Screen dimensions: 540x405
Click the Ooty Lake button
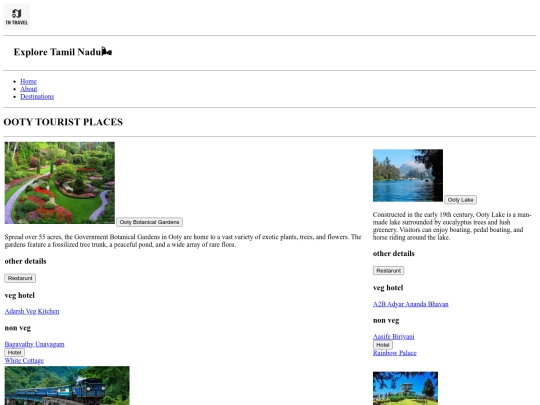460,200
